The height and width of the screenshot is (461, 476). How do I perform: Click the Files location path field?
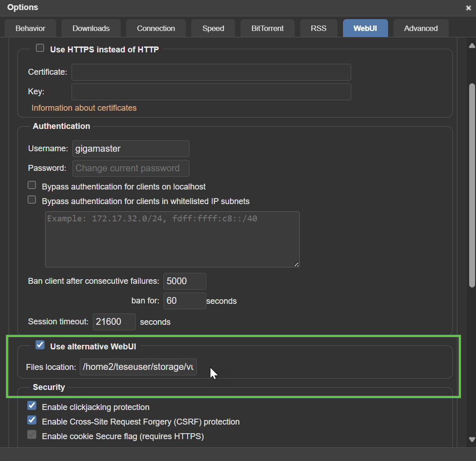point(138,367)
